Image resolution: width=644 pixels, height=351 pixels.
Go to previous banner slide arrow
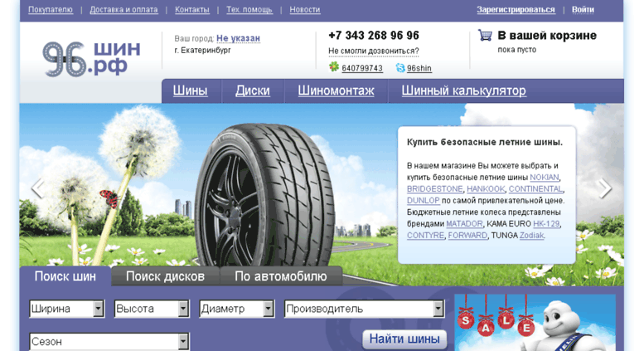38,188
